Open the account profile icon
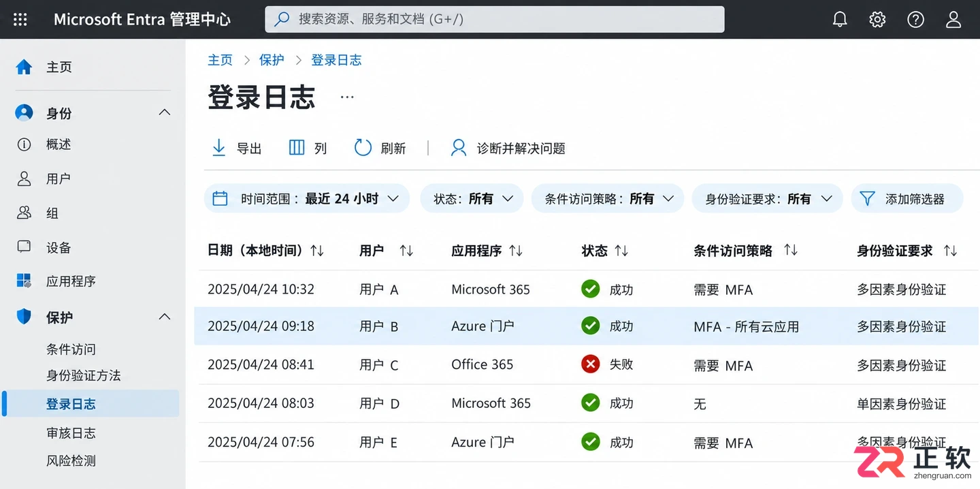 pyautogui.click(x=953, y=20)
